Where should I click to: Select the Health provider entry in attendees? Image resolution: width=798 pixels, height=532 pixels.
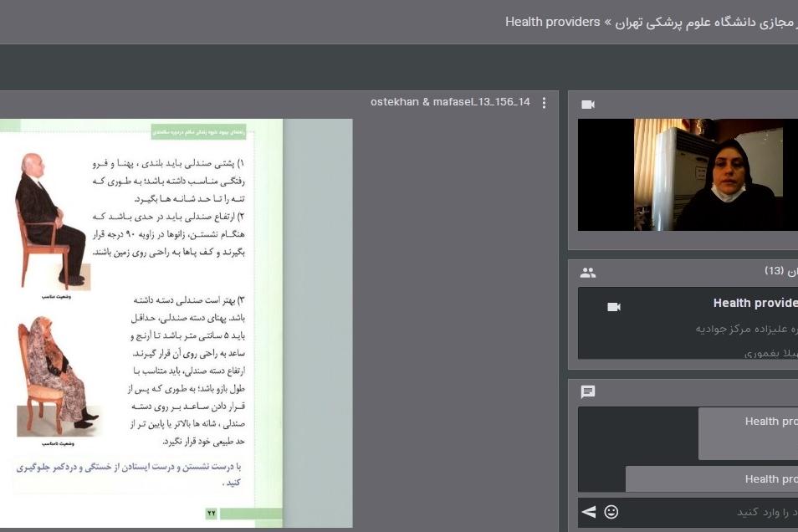pyautogui.click(x=755, y=304)
